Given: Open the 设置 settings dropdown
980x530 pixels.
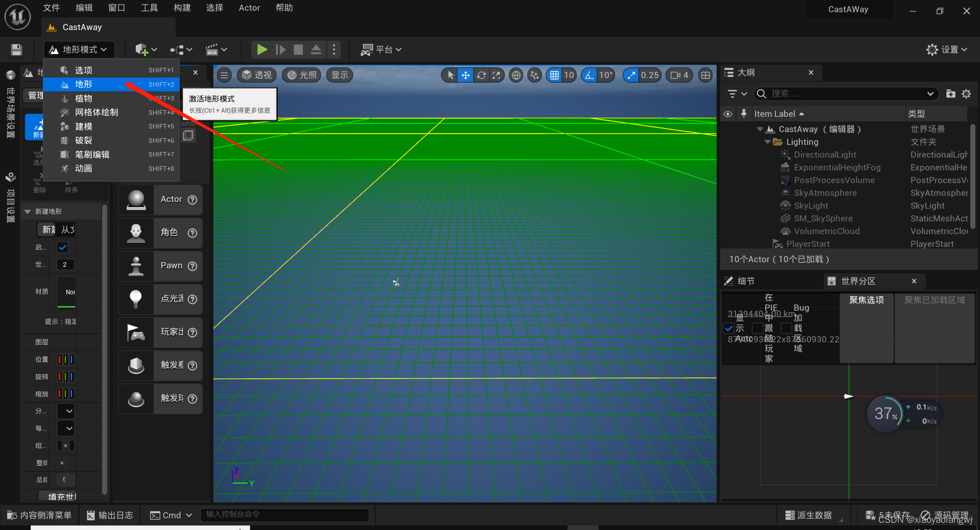Looking at the screenshot, I should (947, 49).
